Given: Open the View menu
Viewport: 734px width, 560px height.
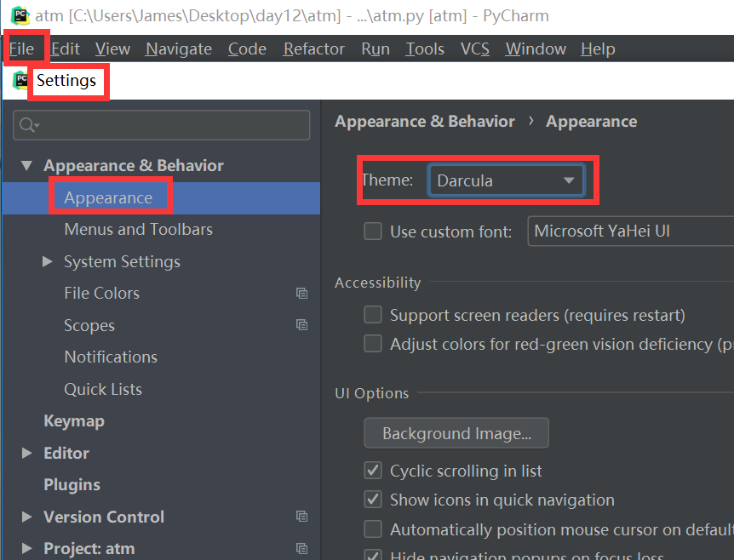Looking at the screenshot, I should pos(112,49).
